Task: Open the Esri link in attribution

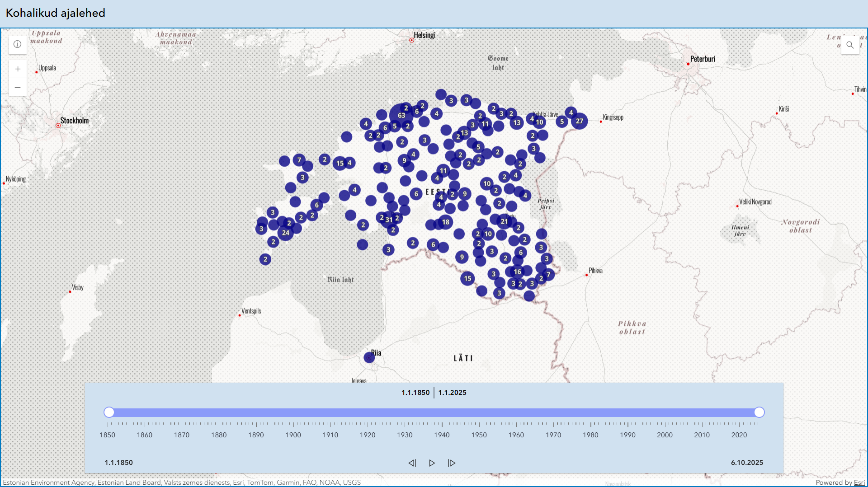Action: coord(859,482)
